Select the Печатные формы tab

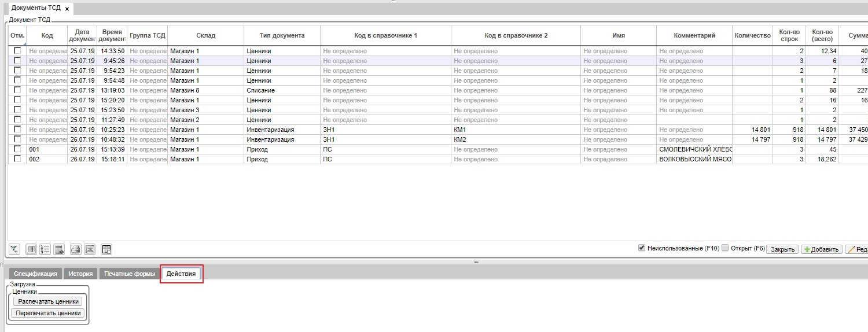coord(130,274)
